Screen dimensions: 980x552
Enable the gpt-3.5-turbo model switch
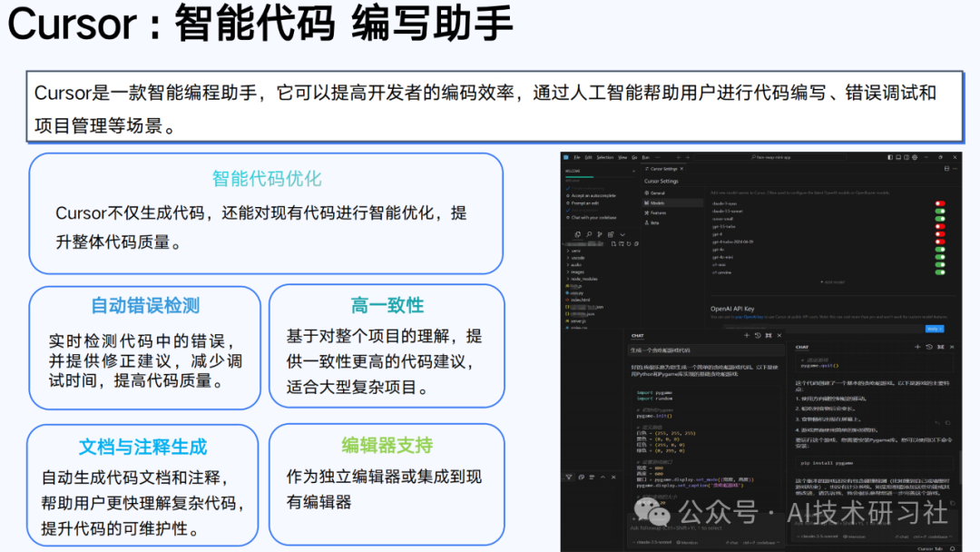click(940, 226)
